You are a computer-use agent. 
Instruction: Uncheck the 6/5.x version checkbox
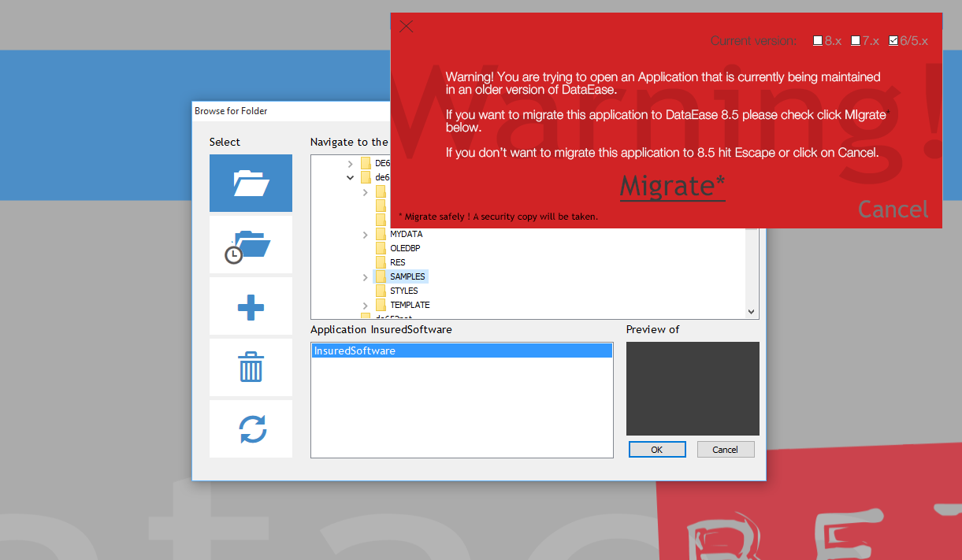coord(893,41)
